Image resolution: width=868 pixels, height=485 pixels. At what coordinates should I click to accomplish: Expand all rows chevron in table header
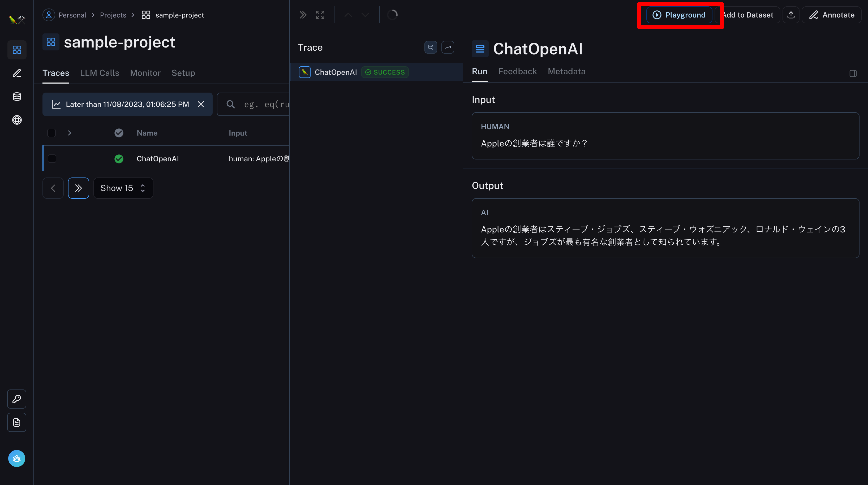tap(69, 133)
